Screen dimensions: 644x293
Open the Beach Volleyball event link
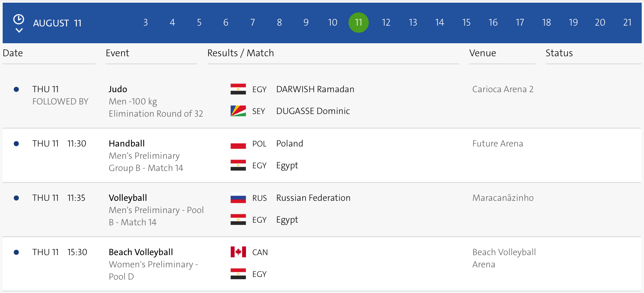coord(141,252)
